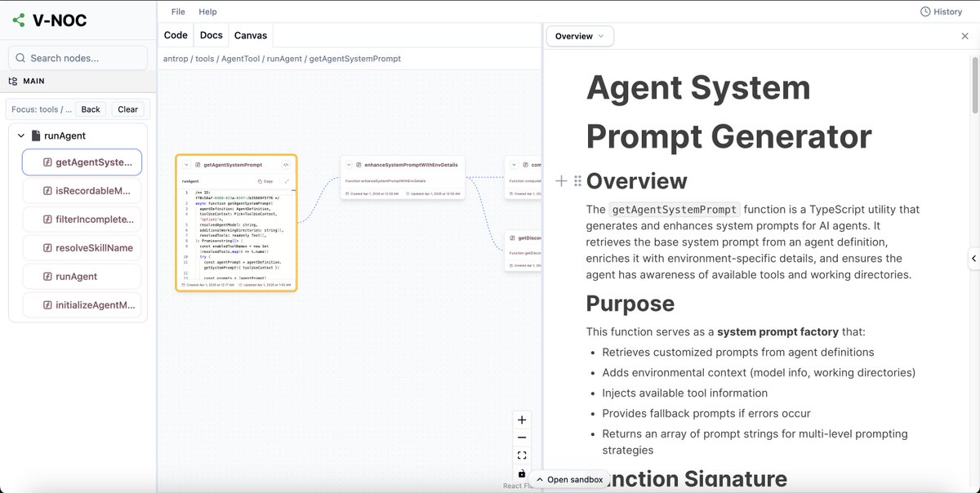
Task: Select filterIncomplete... in the sidebar tree
Action: pos(82,220)
